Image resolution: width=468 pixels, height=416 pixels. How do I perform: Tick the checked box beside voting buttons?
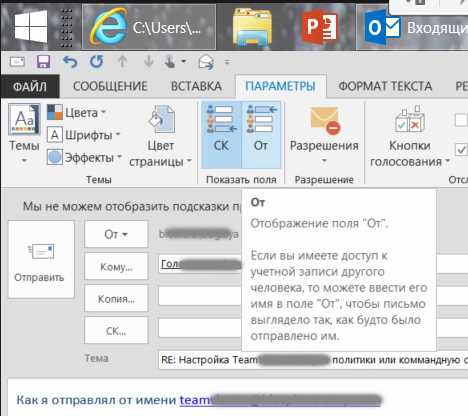pos(462,149)
